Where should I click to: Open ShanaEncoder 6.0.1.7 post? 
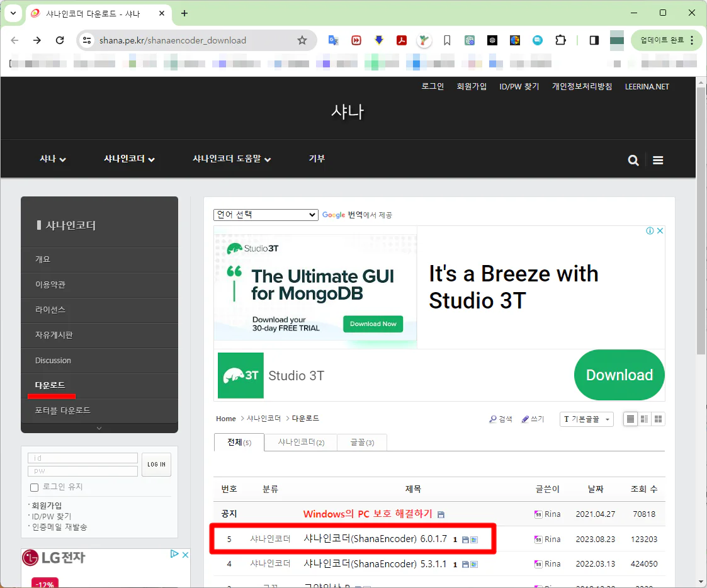[375, 538]
